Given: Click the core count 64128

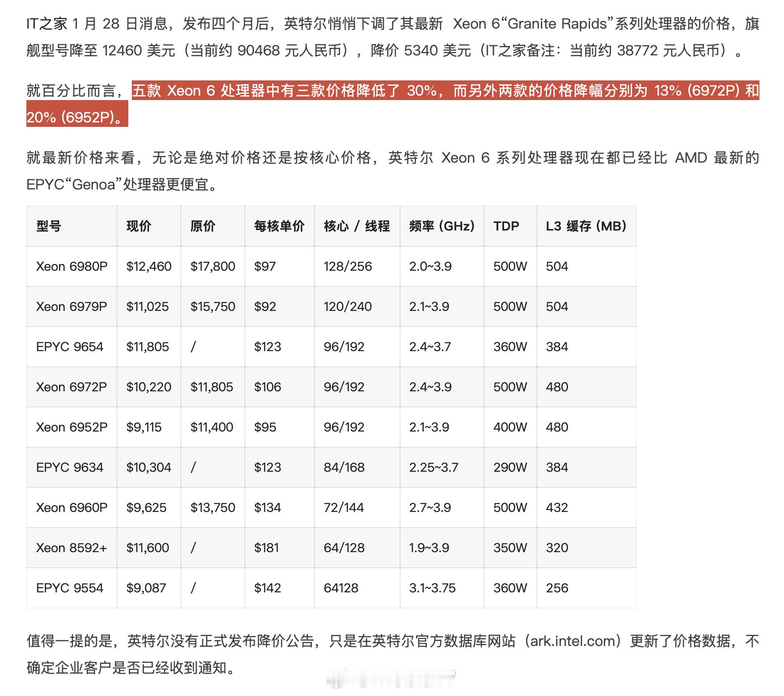Looking at the screenshot, I should click(341, 588).
